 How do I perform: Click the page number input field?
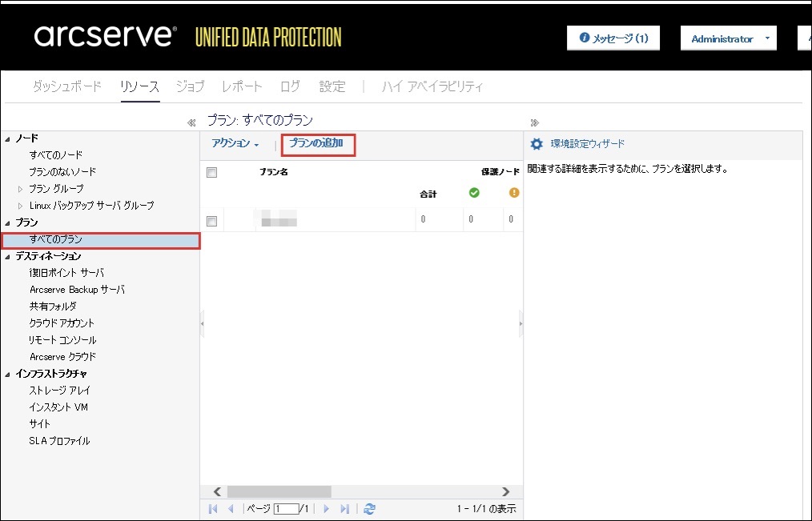pos(287,509)
